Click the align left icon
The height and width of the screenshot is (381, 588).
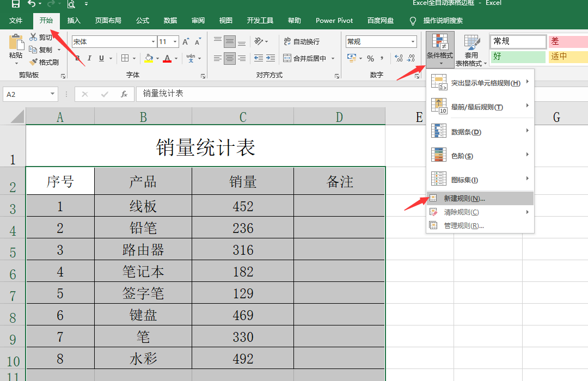[x=217, y=58]
